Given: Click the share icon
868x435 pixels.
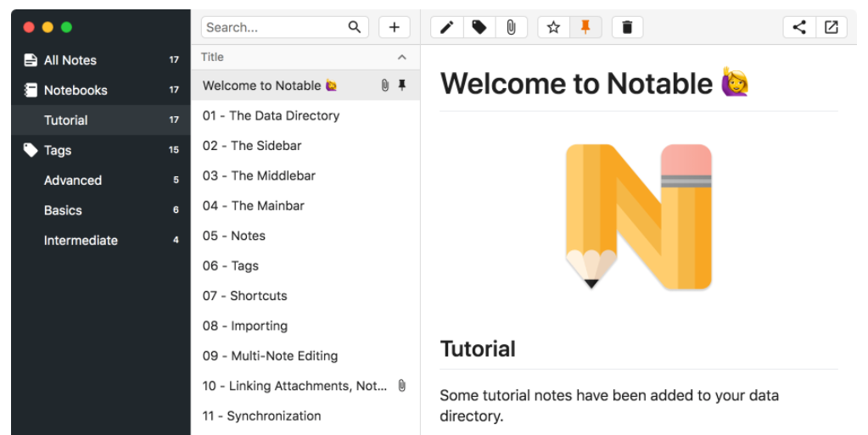Looking at the screenshot, I should [x=799, y=27].
